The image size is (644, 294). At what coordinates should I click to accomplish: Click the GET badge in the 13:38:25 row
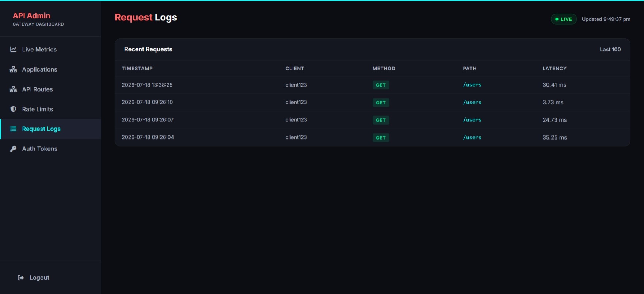click(381, 85)
